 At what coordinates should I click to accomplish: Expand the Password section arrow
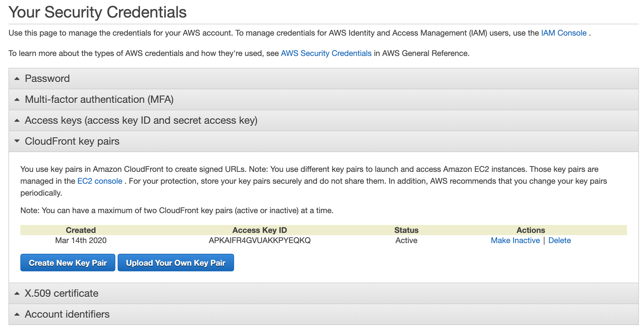pyautogui.click(x=17, y=79)
